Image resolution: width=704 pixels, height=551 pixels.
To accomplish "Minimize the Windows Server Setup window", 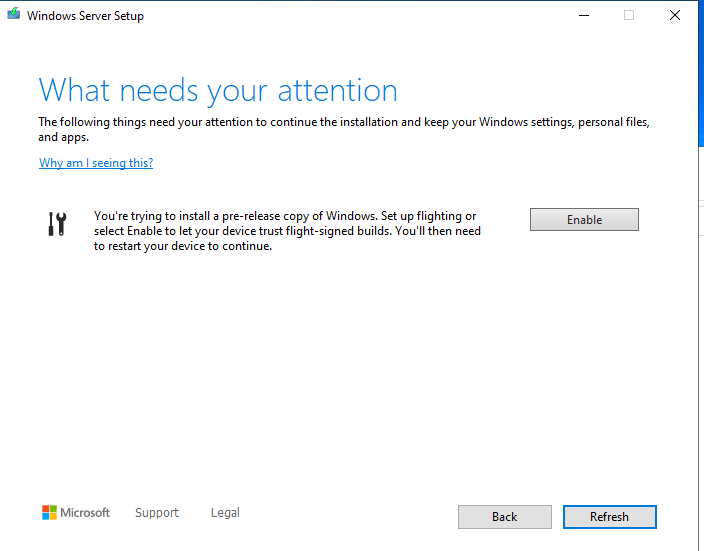I will (584, 15).
